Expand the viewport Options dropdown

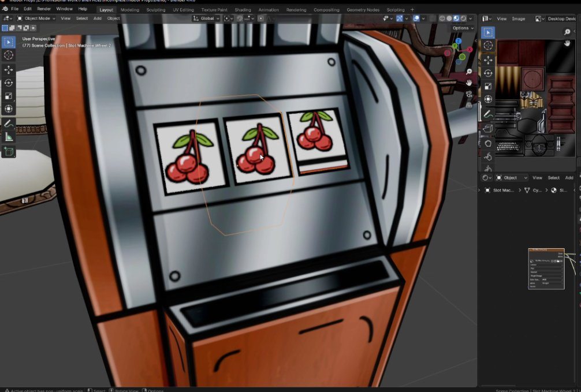(463, 28)
